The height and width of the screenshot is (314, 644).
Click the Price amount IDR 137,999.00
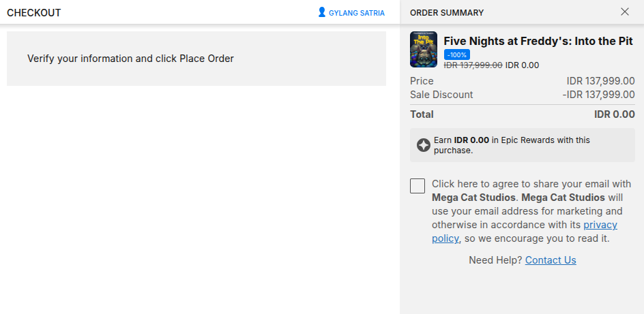coord(600,81)
